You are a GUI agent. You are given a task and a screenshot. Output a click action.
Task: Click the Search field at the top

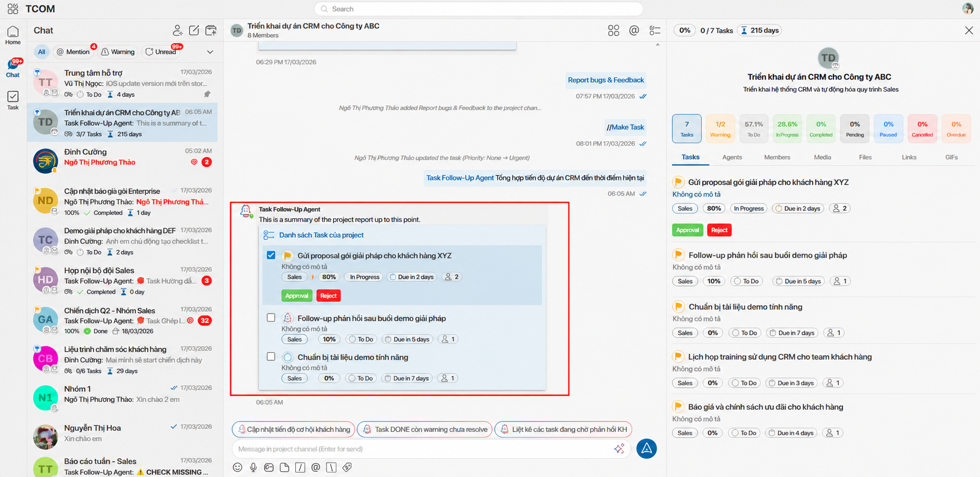pos(479,9)
